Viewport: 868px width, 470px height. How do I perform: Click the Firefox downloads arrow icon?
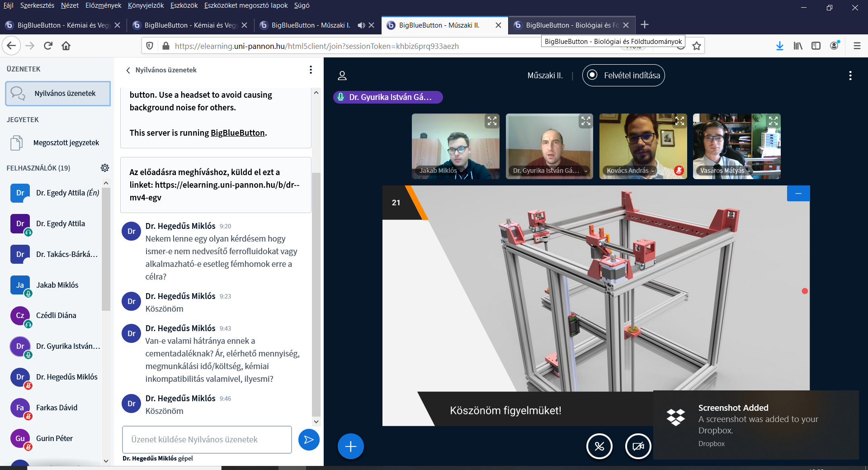coord(779,46)
